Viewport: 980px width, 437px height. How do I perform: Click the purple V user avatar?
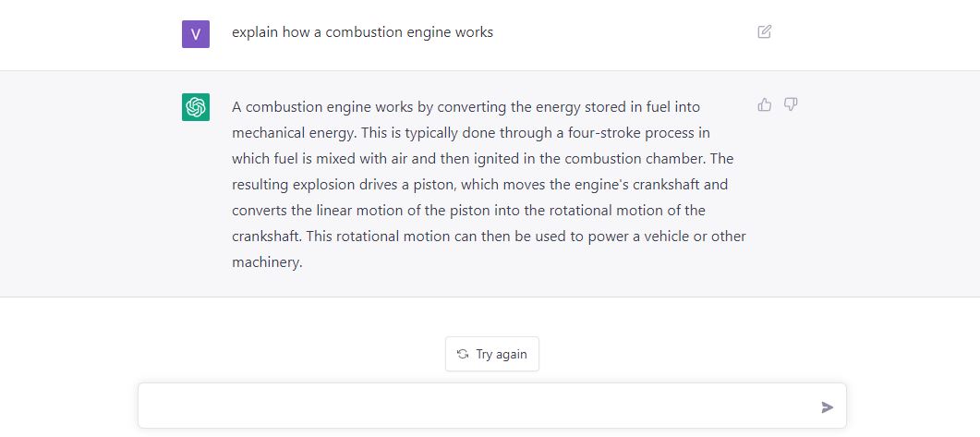click(x=196, y=34)
